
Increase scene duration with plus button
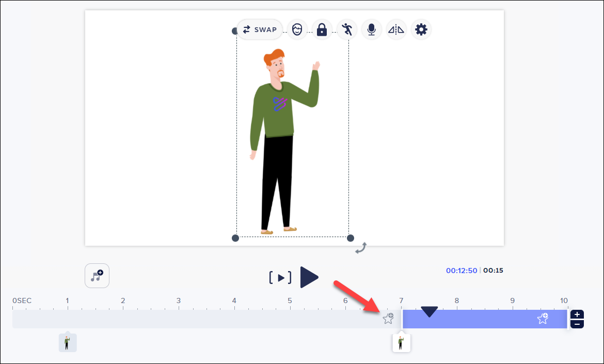[x=578, y=314]
